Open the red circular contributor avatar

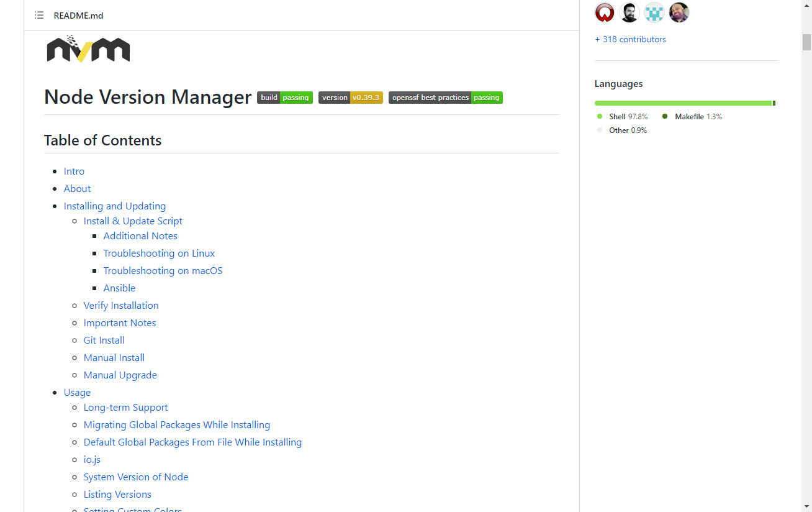pyautogui.click(x=605, y=12)
